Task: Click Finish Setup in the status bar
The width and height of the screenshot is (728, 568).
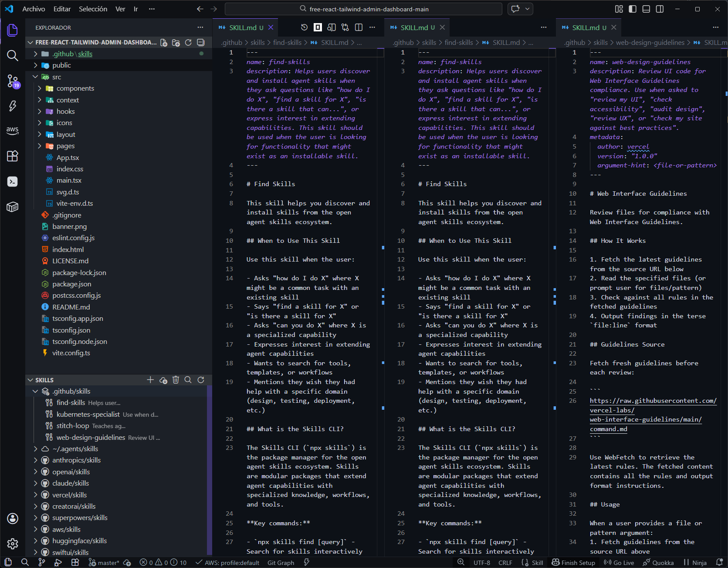Action: pos(573,562)
